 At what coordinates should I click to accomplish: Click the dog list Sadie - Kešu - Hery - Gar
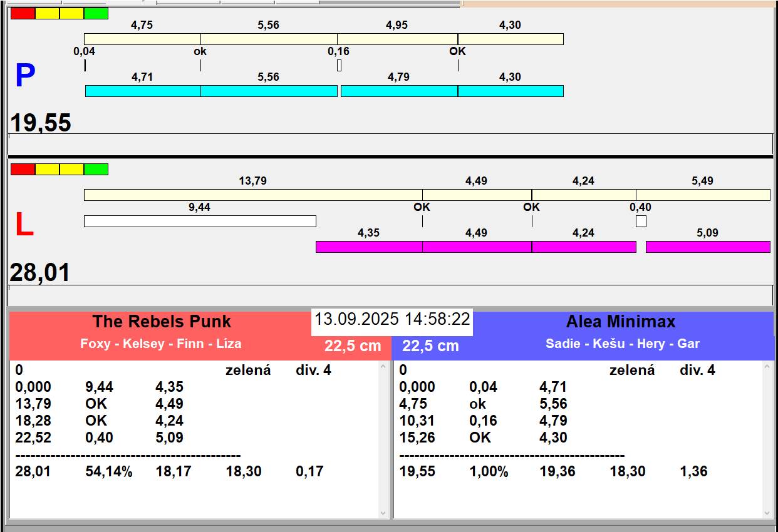pos(623,344)
